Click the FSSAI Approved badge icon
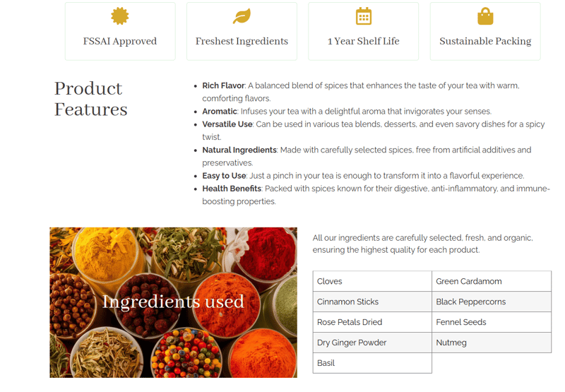This screenshot has width=565, height=392. [120, 16]
